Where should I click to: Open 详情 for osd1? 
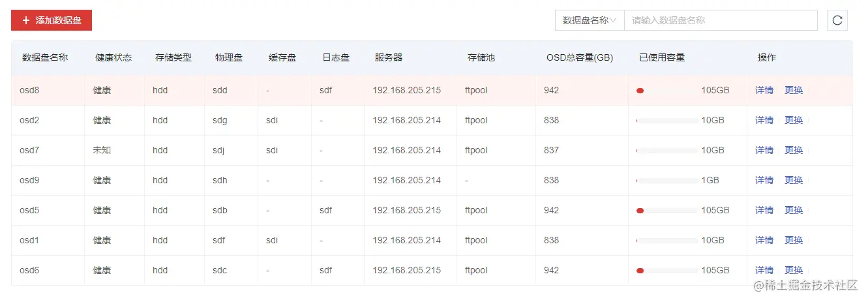point(764,240)
